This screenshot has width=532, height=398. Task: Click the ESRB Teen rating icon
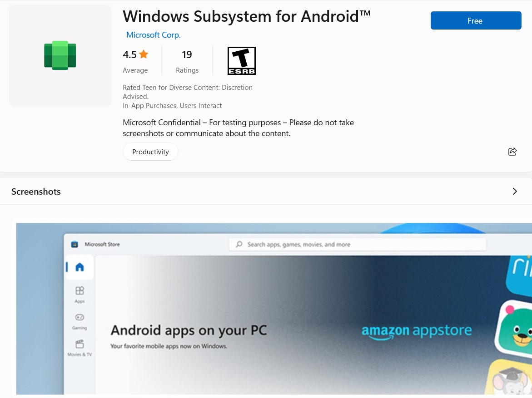coord(241,60)
